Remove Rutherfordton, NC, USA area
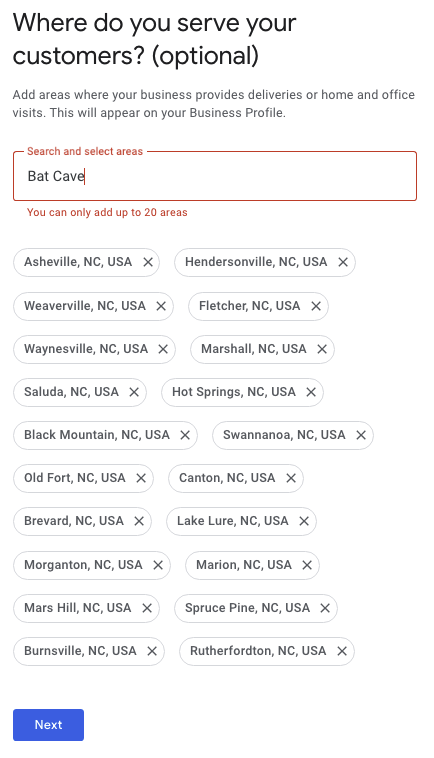 (342, 651)
